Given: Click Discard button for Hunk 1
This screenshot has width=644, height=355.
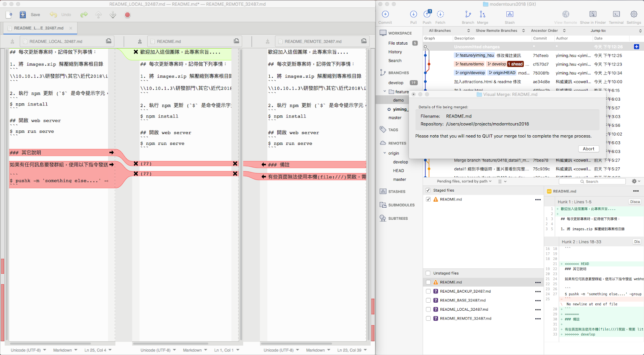Looking at the screenshot, I should pos(635,202).
